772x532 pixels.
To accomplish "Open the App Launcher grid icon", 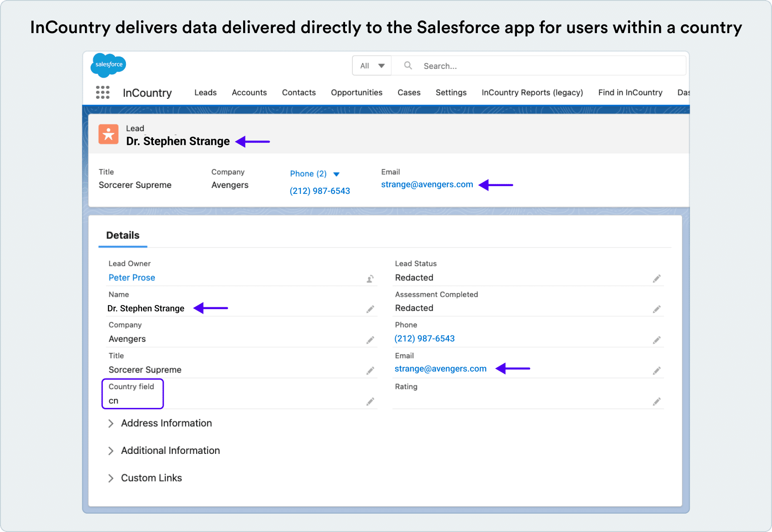I will pos(102,92).
